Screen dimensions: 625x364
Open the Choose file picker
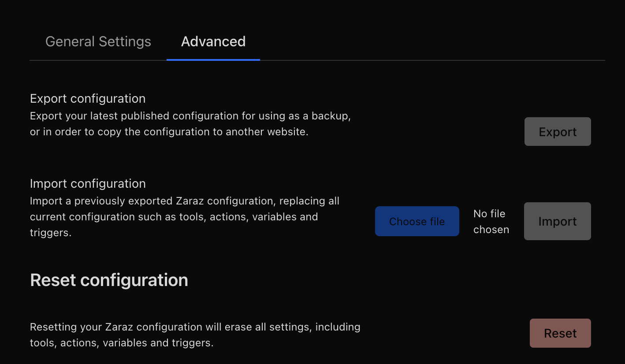click(x=417, y=221)
